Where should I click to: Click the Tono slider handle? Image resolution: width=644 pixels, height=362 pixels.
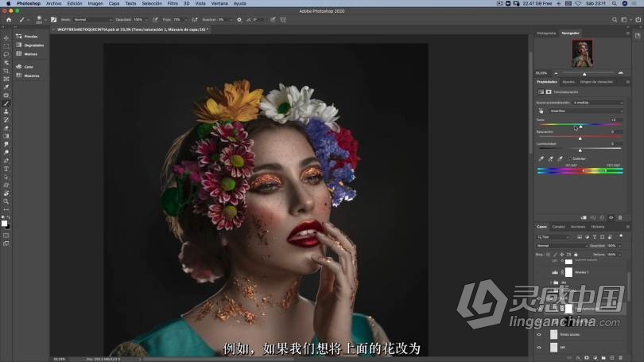(x=580, y=127)
